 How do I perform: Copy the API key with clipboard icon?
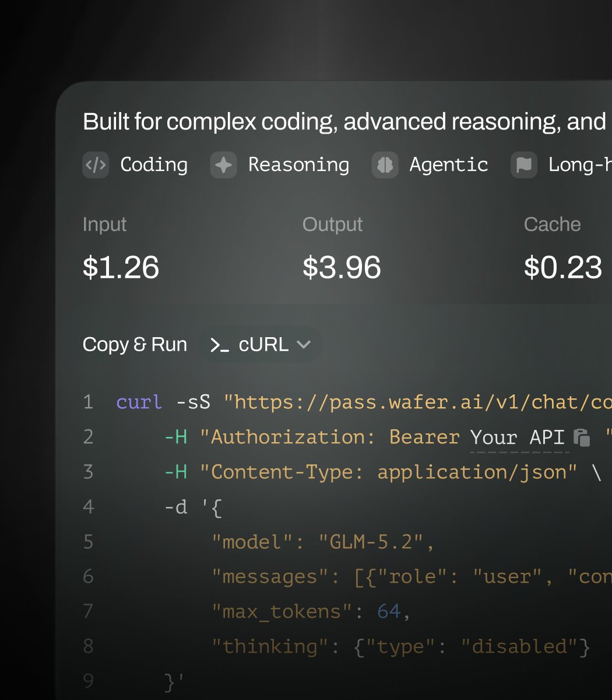582,437
